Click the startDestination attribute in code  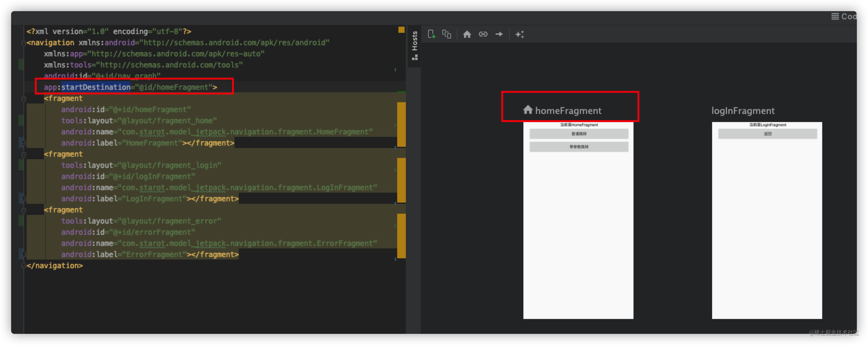pyautogui.click(x=96, y=87)
